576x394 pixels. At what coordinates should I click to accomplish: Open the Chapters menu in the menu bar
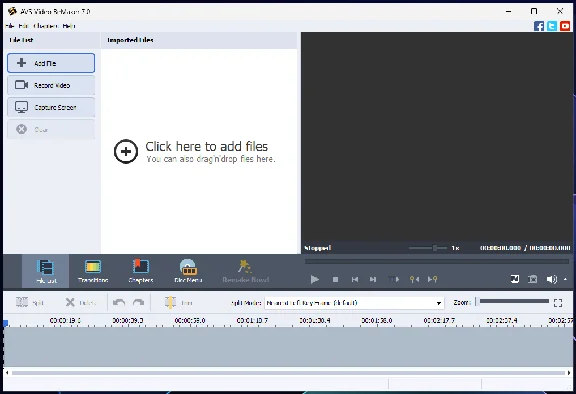(x=46, y=26)
